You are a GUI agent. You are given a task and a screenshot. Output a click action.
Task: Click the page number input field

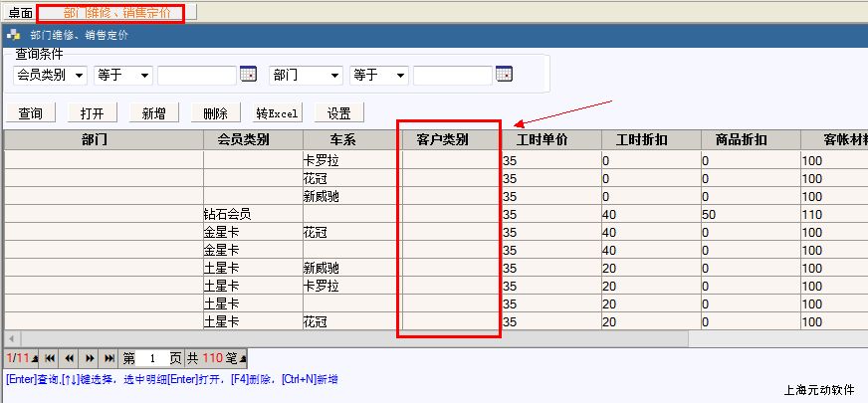tap(152, 358)
